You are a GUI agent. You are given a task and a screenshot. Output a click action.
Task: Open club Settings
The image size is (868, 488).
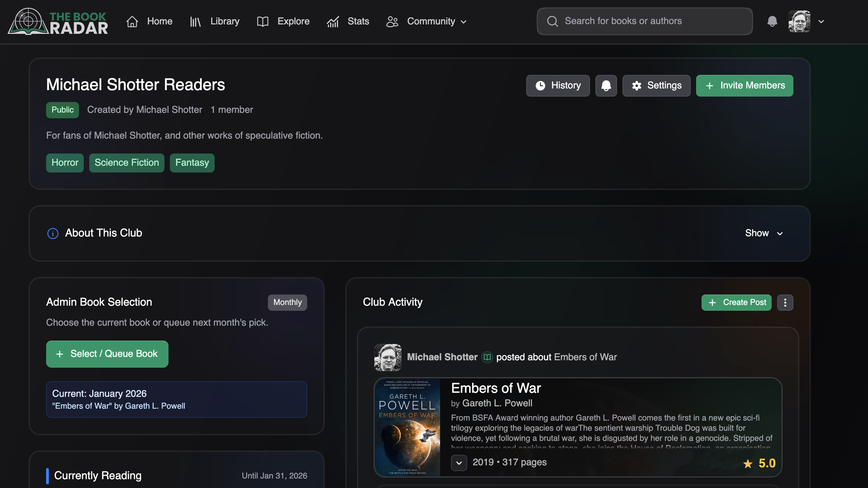click(656, 86)
